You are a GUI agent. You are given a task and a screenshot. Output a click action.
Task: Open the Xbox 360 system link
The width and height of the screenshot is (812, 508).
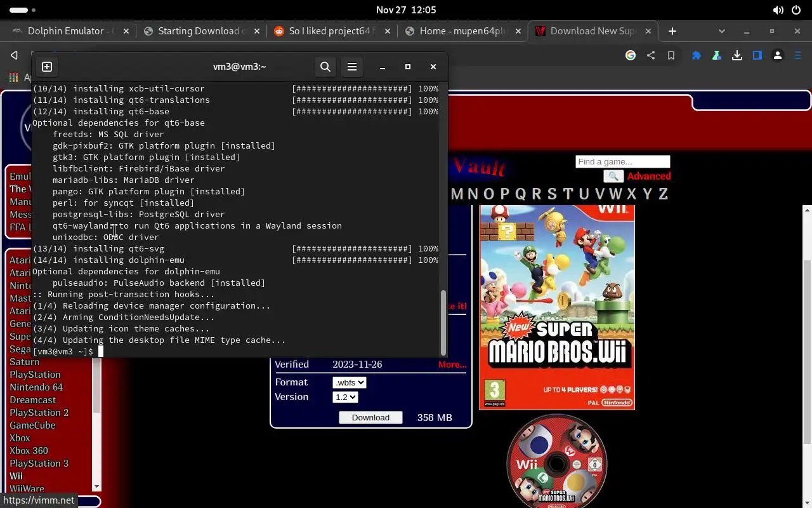coord(29,451)
